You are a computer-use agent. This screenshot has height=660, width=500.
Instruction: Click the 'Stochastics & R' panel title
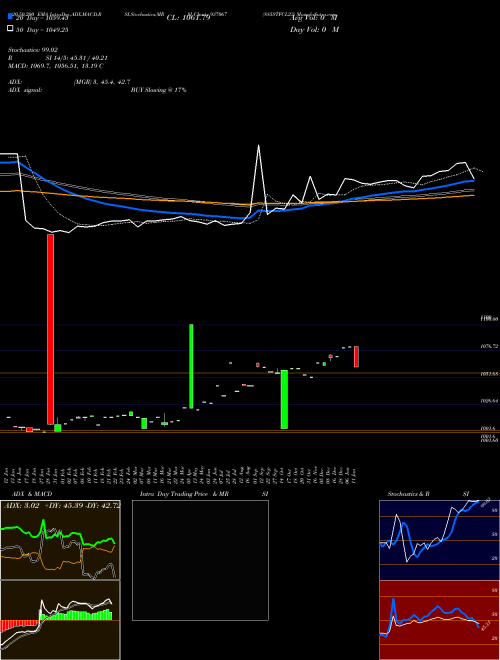point(409,494)
